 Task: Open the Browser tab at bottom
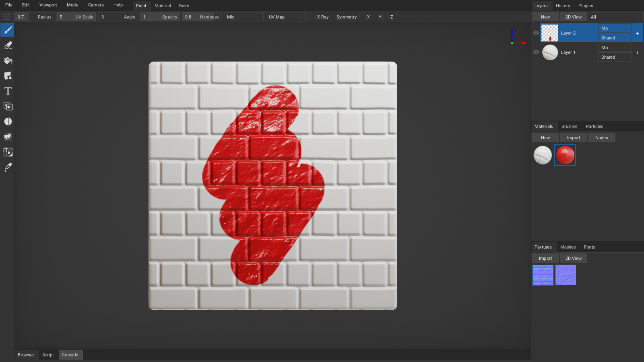[26, 355]
